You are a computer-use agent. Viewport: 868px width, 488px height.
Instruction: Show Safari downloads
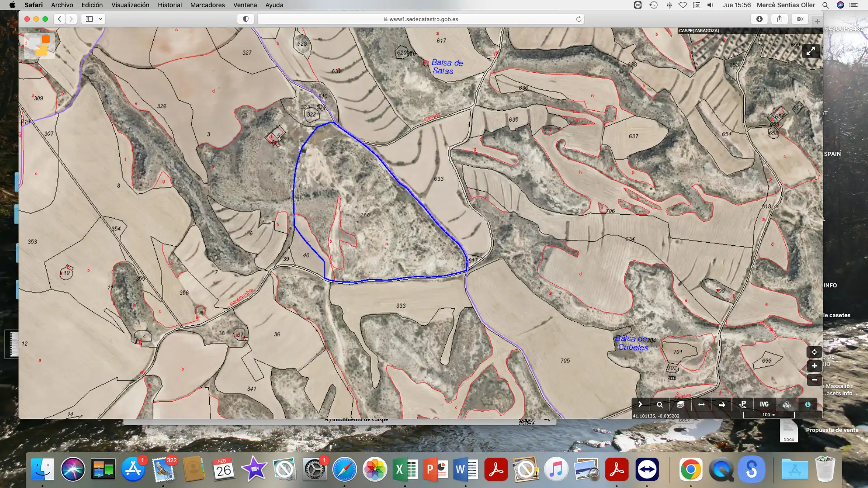pos(759,19)
